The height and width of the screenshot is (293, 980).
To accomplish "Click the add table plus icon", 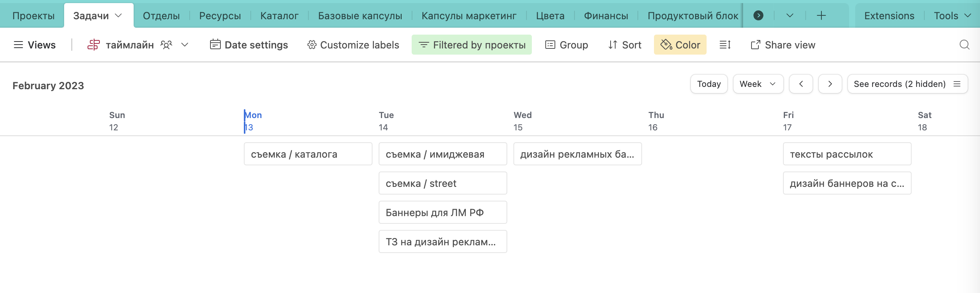I will 821,16.
